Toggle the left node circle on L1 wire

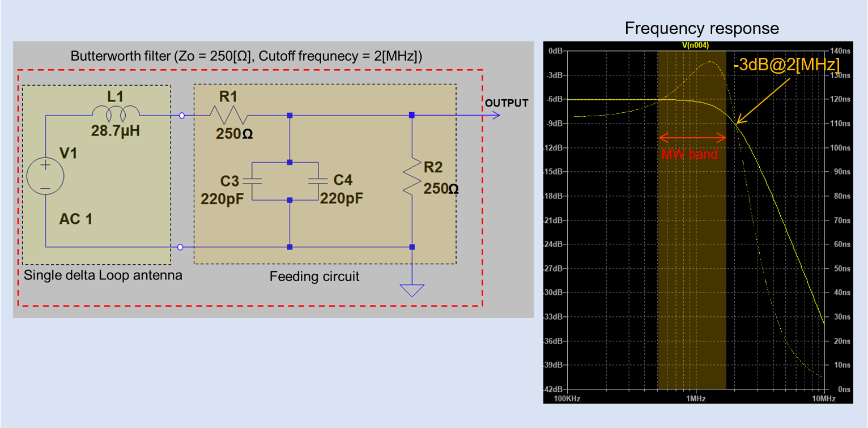181,115
